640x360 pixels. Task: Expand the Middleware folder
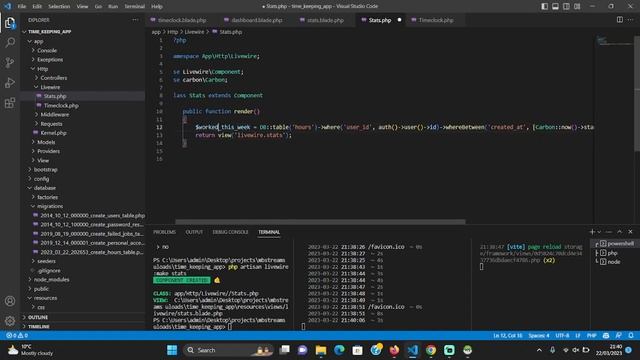[x=55, y=115]
